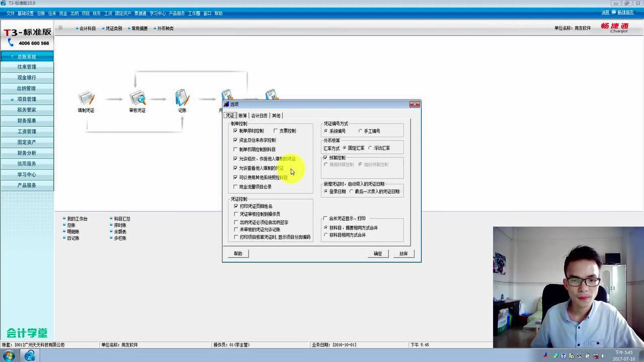Cancel with the 放弃 button
The height and width of the screenshot is (362, 644).
(404, 254)
